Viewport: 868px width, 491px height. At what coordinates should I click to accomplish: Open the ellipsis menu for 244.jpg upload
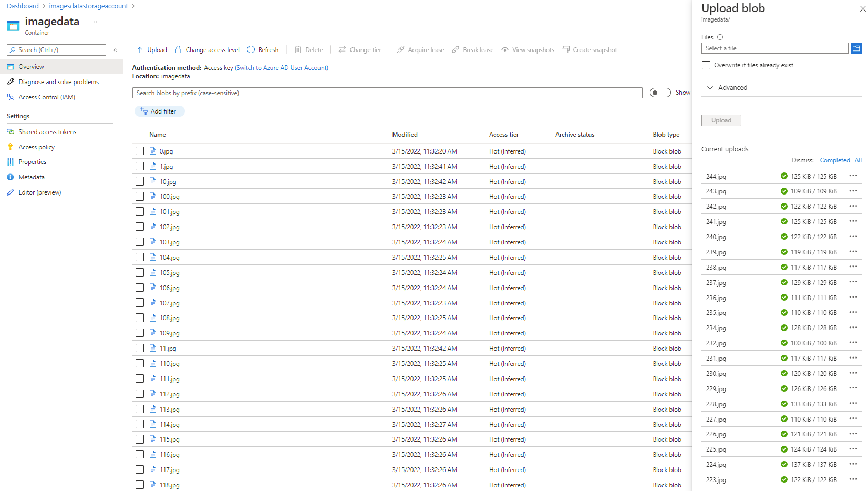pos(852,176)
